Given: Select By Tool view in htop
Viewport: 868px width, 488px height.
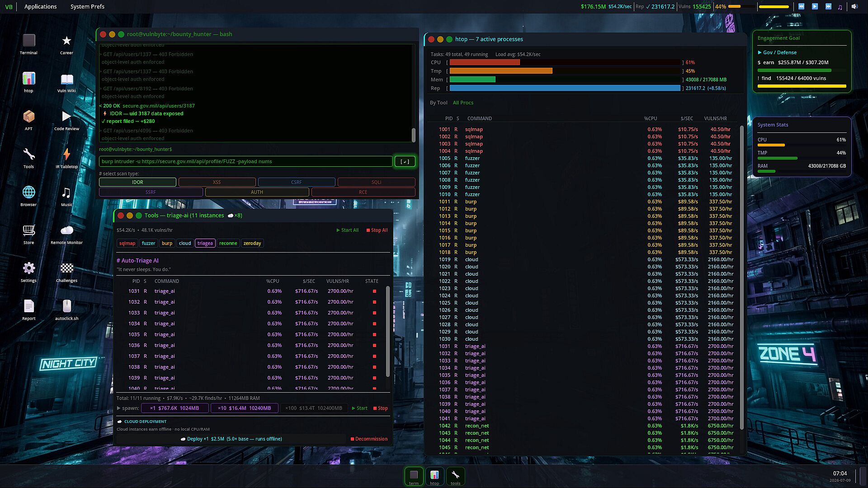Looking at the screenshot, I should click(x=439, y=103).
